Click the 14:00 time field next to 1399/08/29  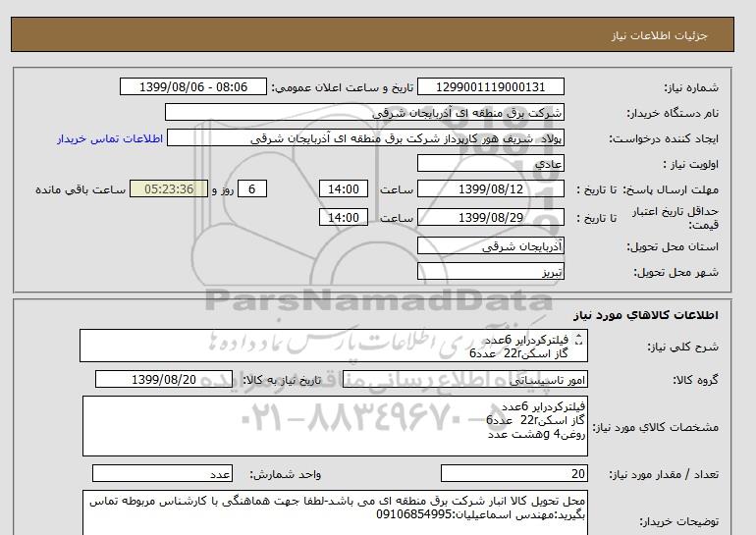click(x=344, y=218)
